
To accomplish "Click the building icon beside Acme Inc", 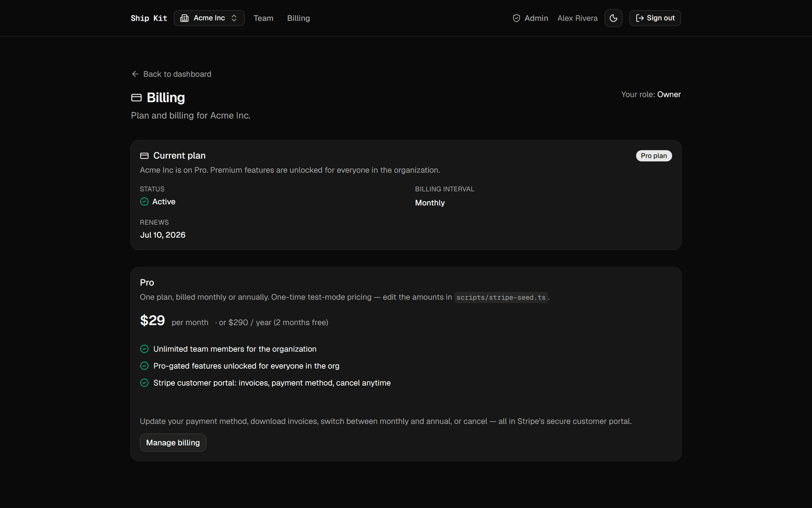I will coord(185,18).
